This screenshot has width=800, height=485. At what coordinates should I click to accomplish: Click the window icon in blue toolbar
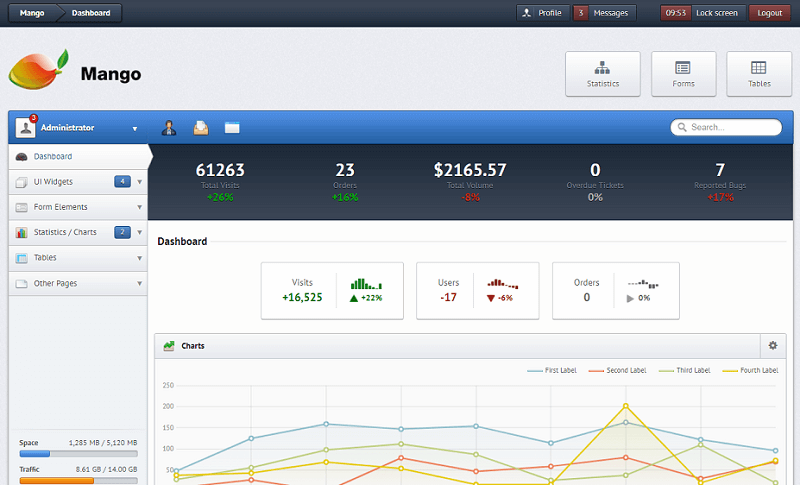[232, 127]
